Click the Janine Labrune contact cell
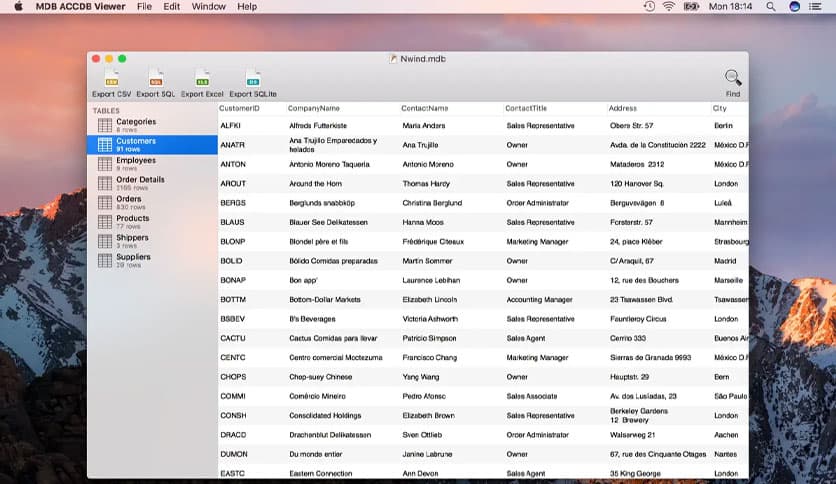Image resolution: width=836 pixels, height=484 pixels. (428, 454)
